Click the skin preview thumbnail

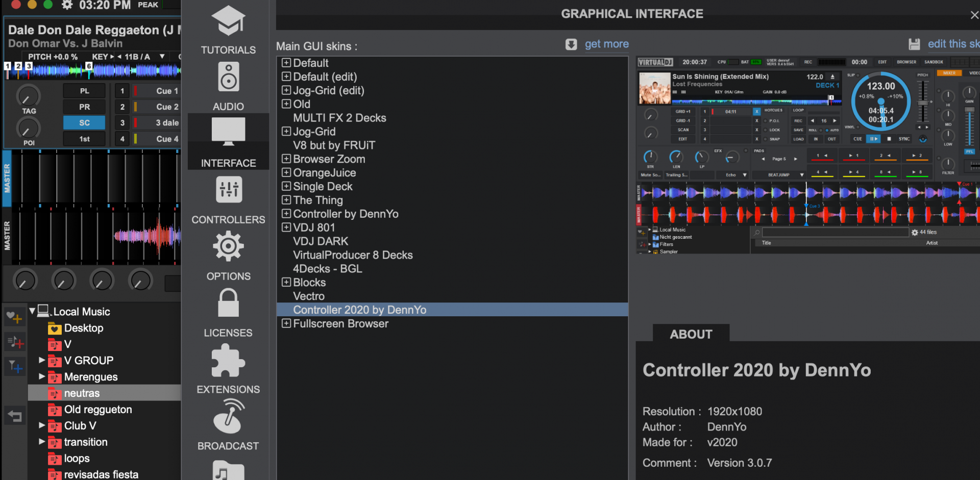[x=808, y=156]
